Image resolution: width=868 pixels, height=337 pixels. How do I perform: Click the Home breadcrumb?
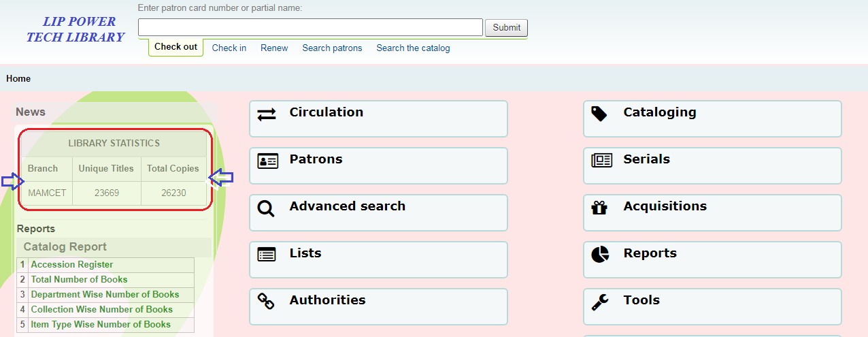pos(18,78)
